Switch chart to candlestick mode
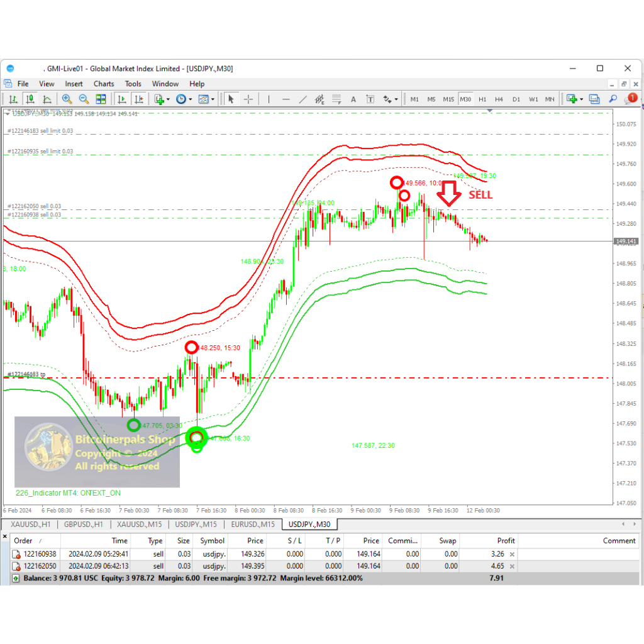This screenshot has height=644, width=644. pos(30,99)
